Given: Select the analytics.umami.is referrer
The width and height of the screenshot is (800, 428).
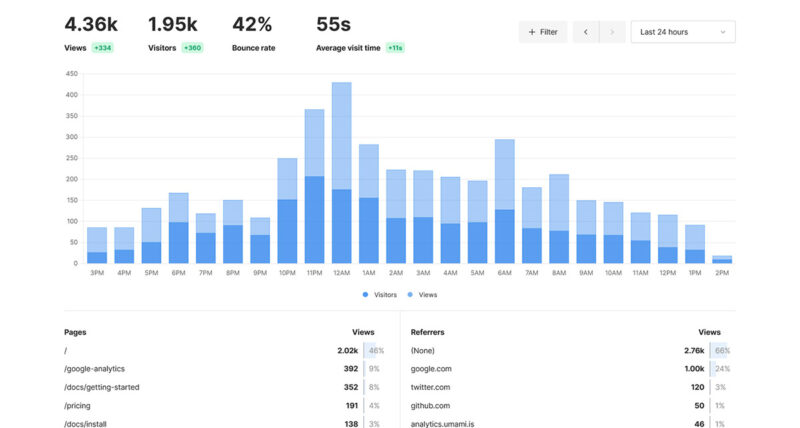Looking at the screenshot, I should (x=571, y=423).
